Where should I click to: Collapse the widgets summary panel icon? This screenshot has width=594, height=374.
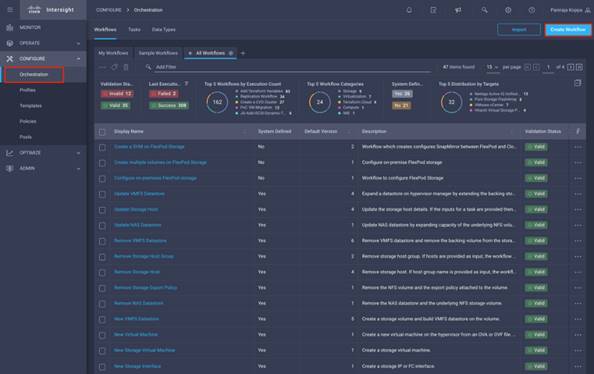tap(577, 83)
